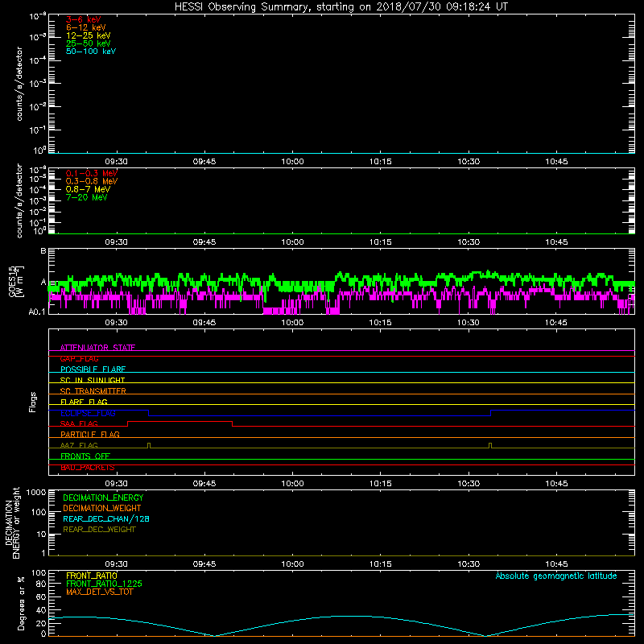Click the 0.3-0.8 MeV legend label

(92, 181)
